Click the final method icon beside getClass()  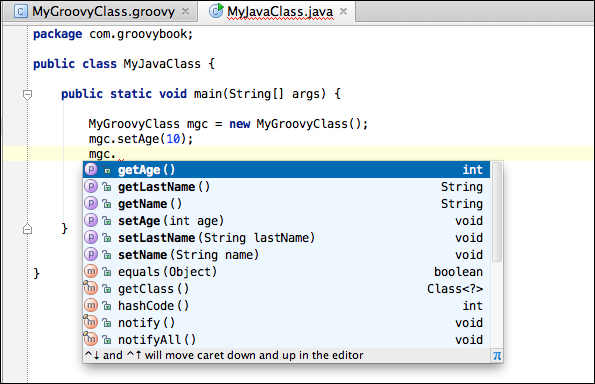(91, 288)
